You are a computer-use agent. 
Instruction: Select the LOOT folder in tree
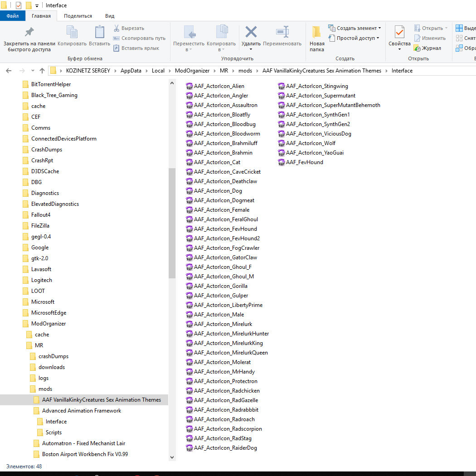pyautogui.click(x=38, y=291)
